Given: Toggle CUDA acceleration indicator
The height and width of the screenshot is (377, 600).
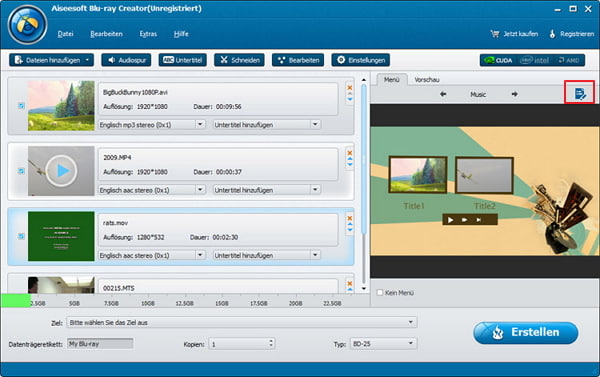Looking at the screenshot, I should (x=498, y=60).
